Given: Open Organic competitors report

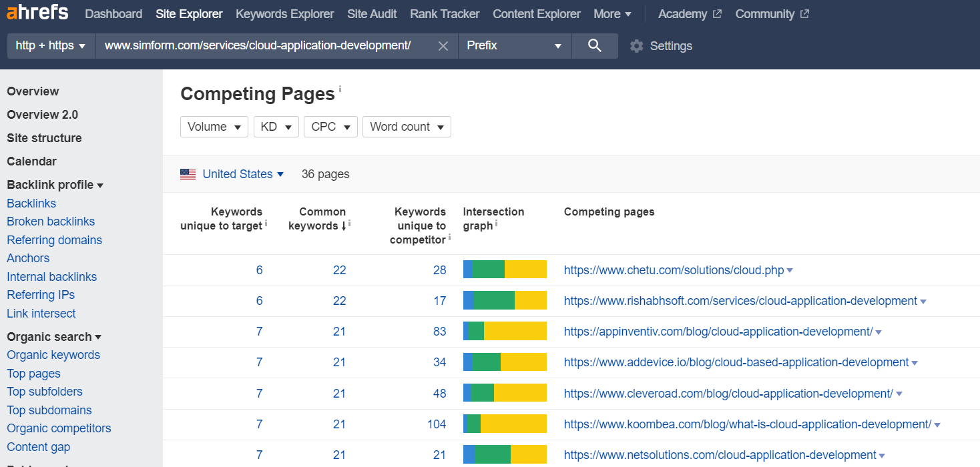Looking at the screenshot, I should [59, 428].
